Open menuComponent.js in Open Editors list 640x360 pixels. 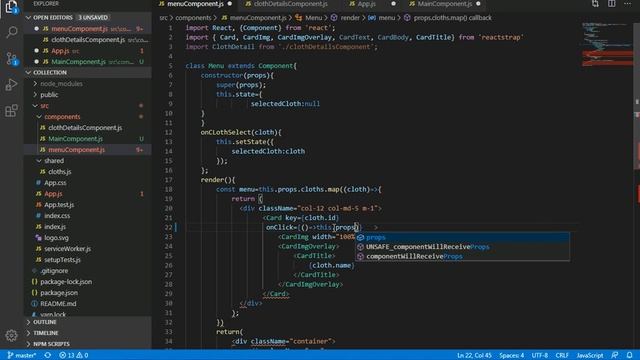[88, 29]
